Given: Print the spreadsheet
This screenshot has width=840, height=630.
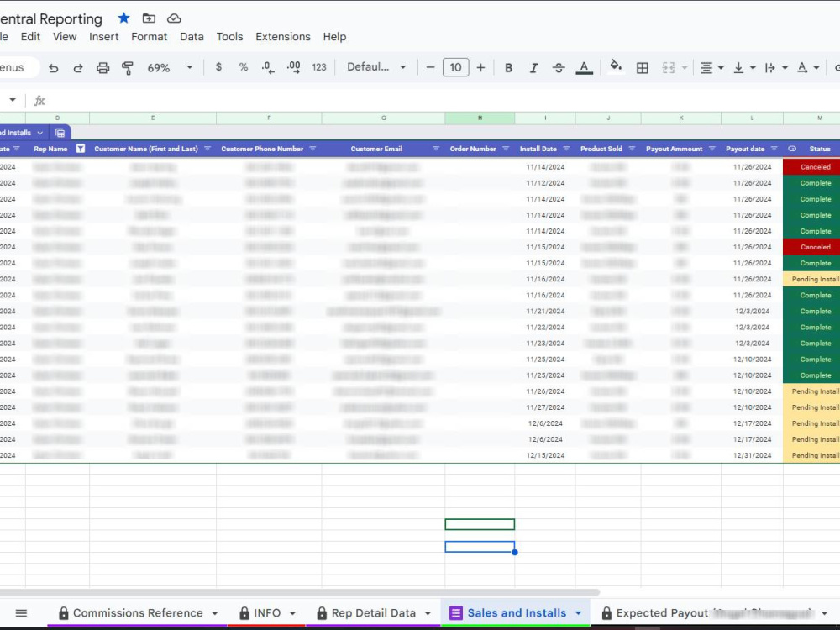Looking at the screenshot, I should click(102, 67).
